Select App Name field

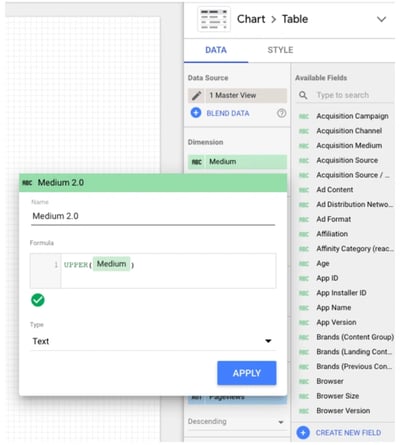tap(333, 308)
